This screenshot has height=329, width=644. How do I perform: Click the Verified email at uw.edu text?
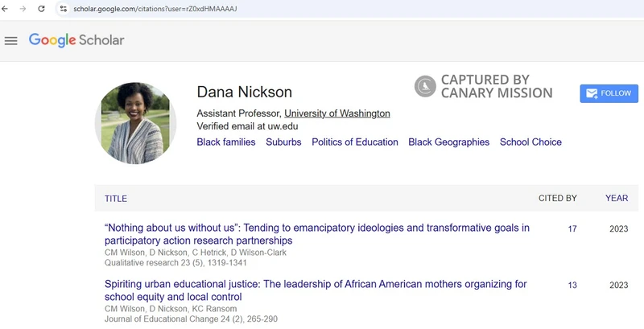247,126
